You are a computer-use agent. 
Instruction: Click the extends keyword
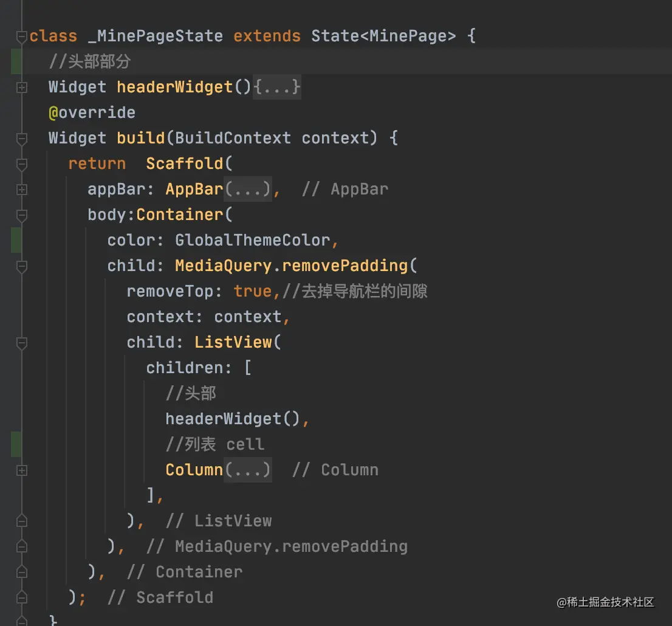click(267, 36)
